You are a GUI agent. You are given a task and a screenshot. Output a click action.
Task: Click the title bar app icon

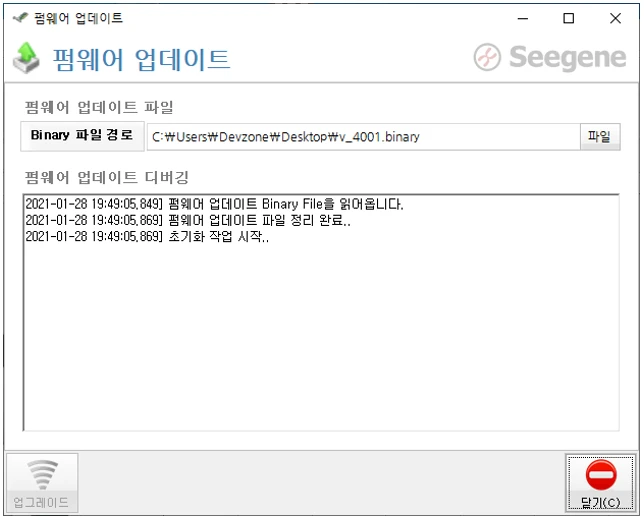(20, 18)
